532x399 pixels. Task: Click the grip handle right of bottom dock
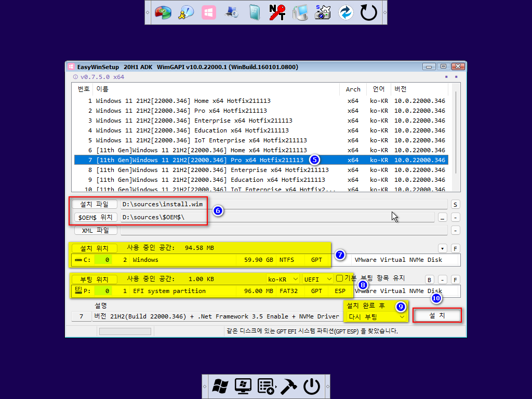327,387
